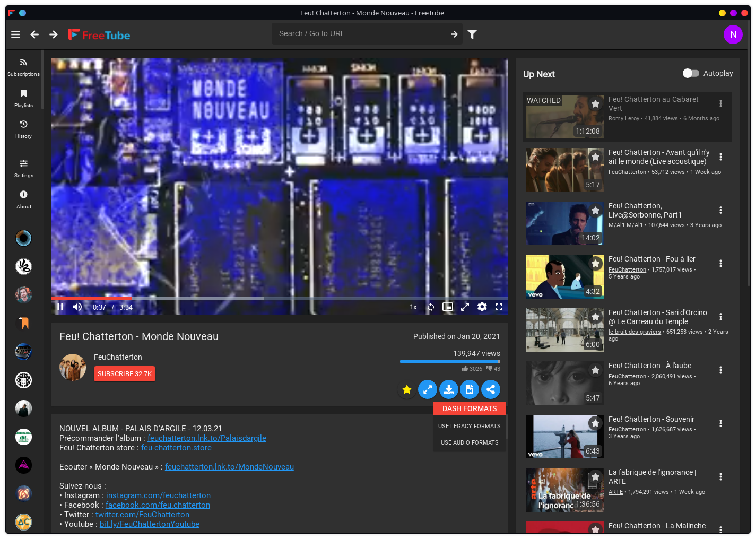Open options for Fou à lier video
This screenshot has height=539, width=756.
coord(720,263)
